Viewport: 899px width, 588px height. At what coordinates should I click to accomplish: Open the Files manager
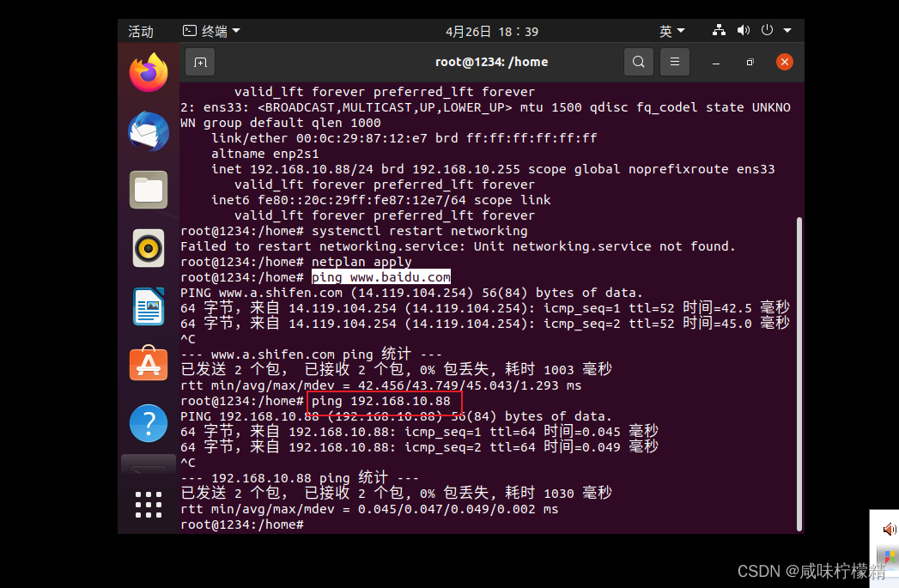pyautogui.click(x=148, y=190)
